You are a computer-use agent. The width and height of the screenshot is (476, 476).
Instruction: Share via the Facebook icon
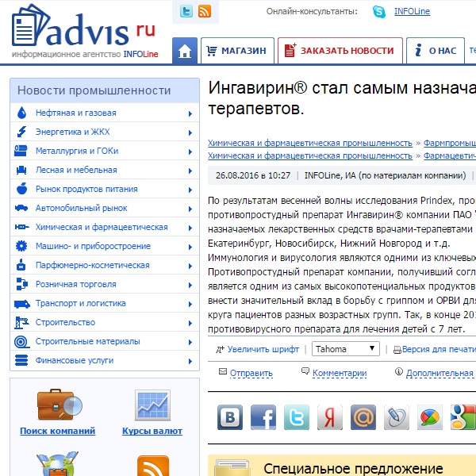click(x=263, y=417)
